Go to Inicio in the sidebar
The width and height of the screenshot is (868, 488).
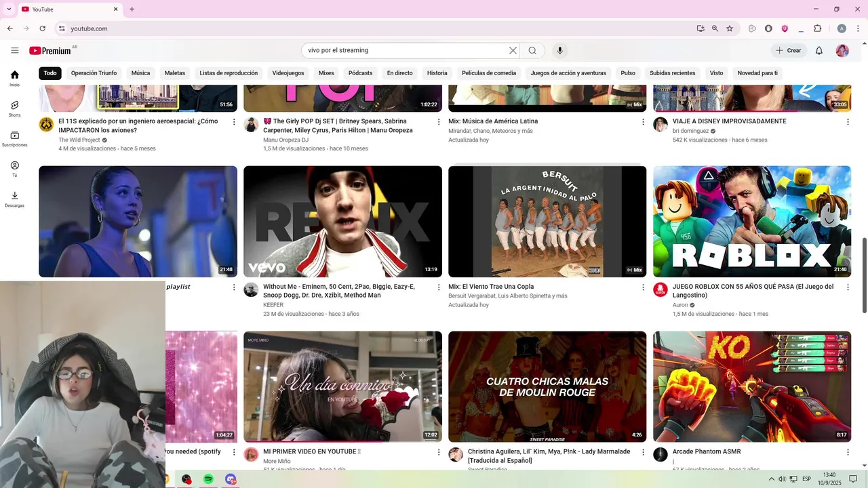[15, 79]
